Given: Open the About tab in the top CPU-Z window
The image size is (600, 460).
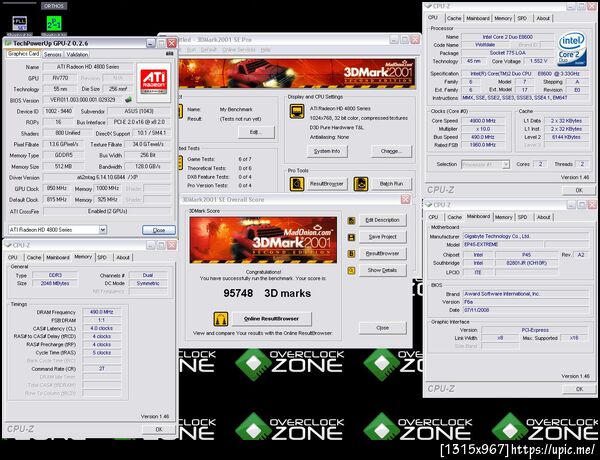Looking at the screenshot, I should coord(543,18).
